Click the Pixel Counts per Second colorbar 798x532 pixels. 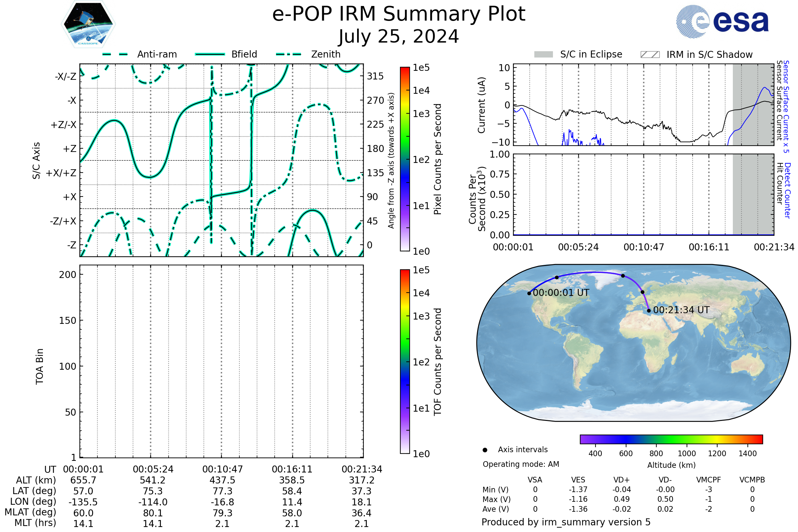[x=405, y=159]
